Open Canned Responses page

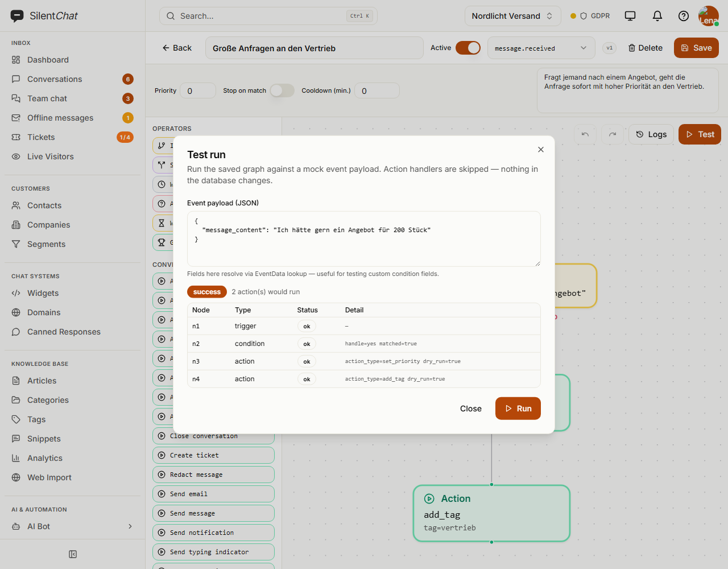[73, 332]
